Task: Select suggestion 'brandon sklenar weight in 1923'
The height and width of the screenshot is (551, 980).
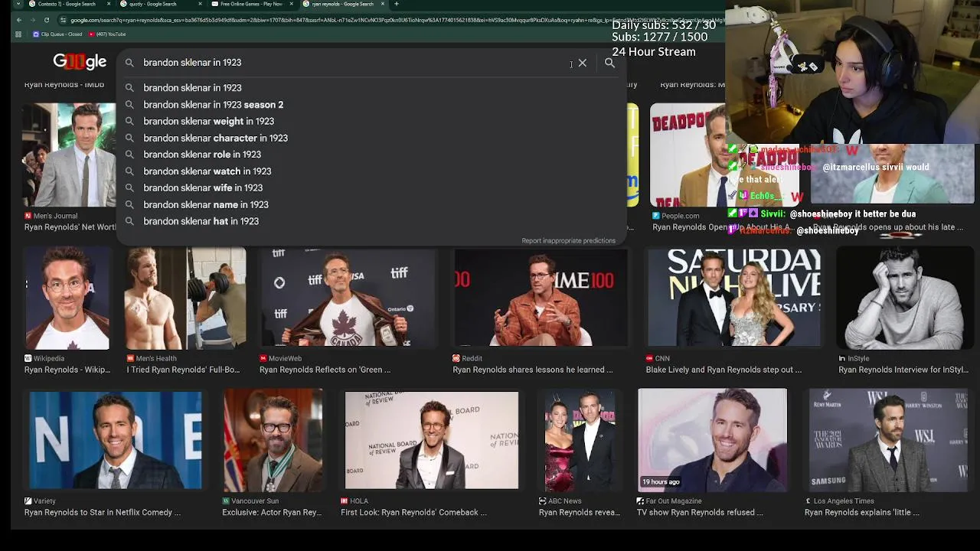Action: point(371,121)
